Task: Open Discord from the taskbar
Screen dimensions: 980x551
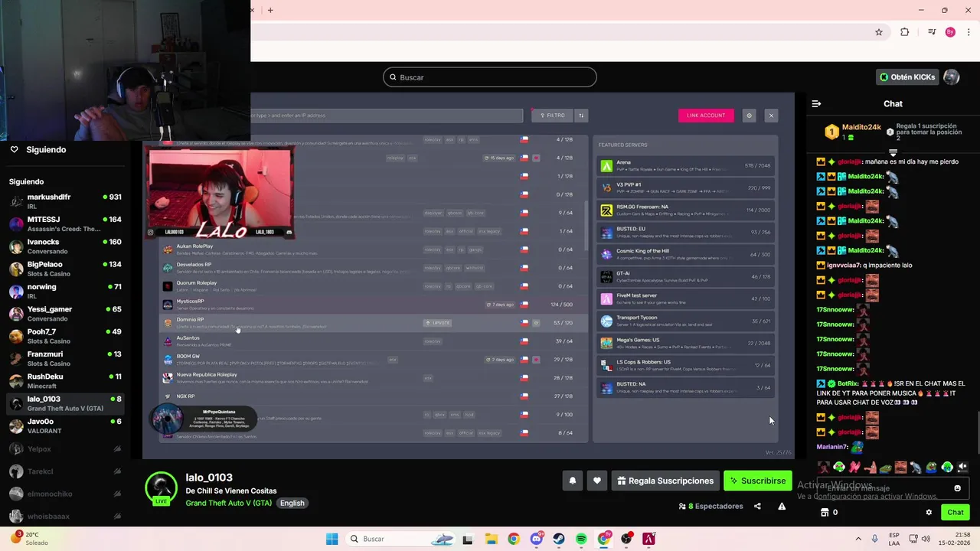Action: pos(536,539)
